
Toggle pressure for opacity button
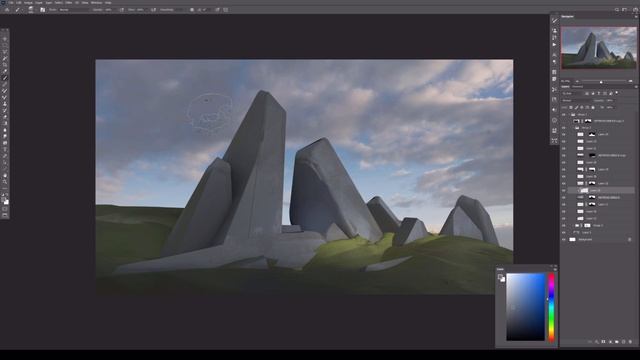tap(122, 9)
